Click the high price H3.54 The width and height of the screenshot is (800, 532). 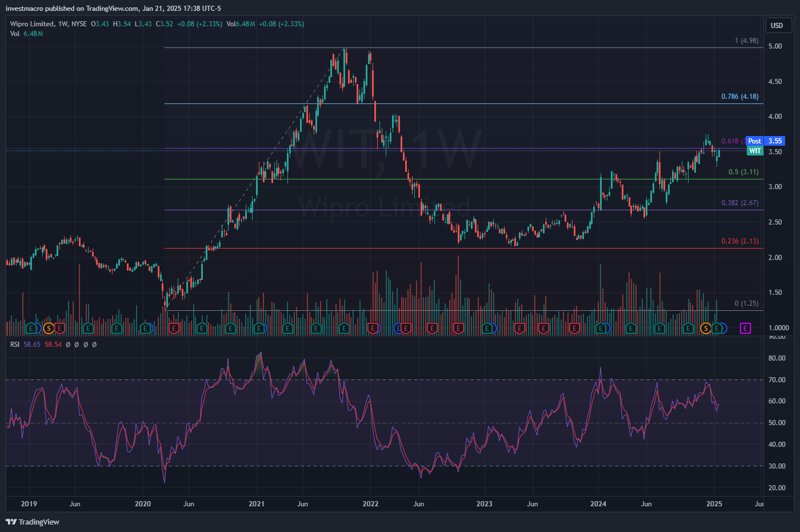point(122,24)
